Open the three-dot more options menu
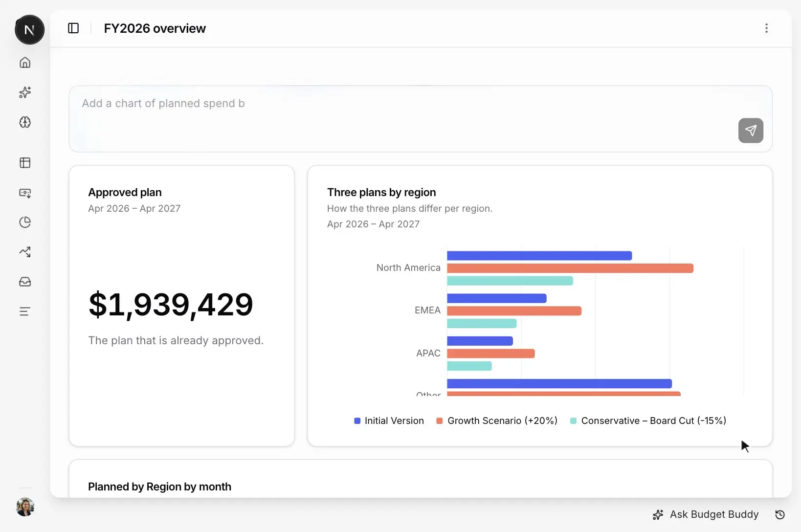 (x=766, y=28)
